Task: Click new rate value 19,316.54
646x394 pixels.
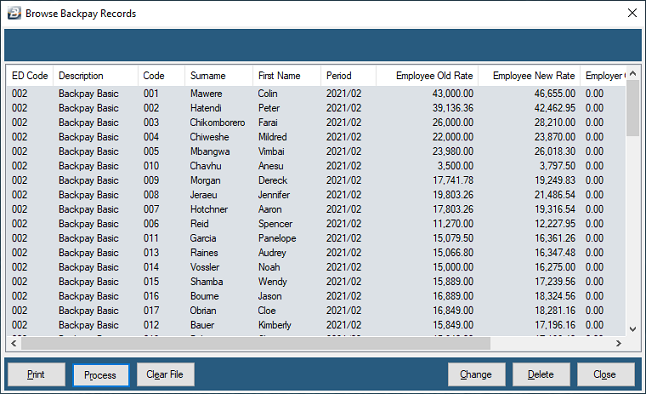Action: [x=555, y=209]
